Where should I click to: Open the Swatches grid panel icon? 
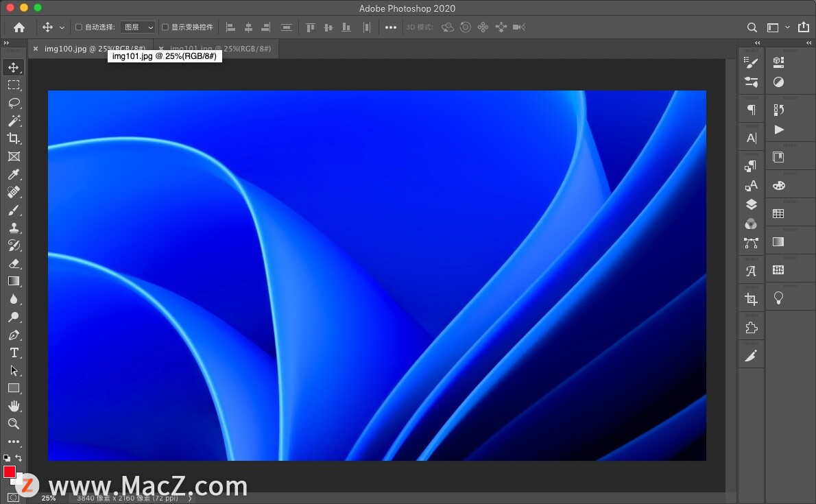778,213
